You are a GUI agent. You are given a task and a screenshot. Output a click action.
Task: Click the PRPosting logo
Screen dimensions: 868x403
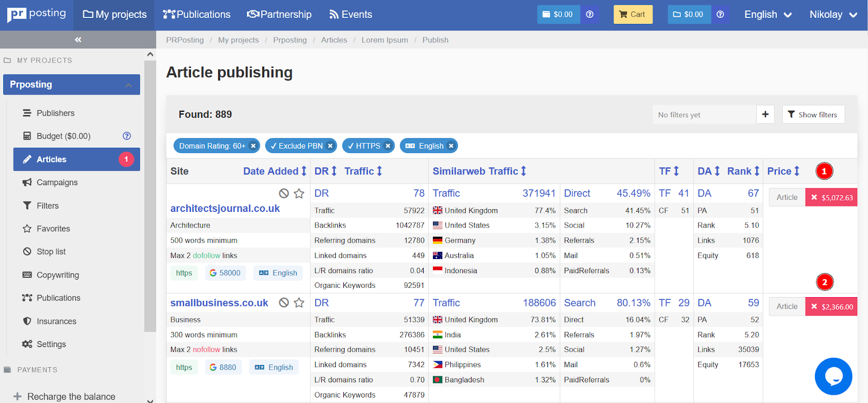pos(36,14)
